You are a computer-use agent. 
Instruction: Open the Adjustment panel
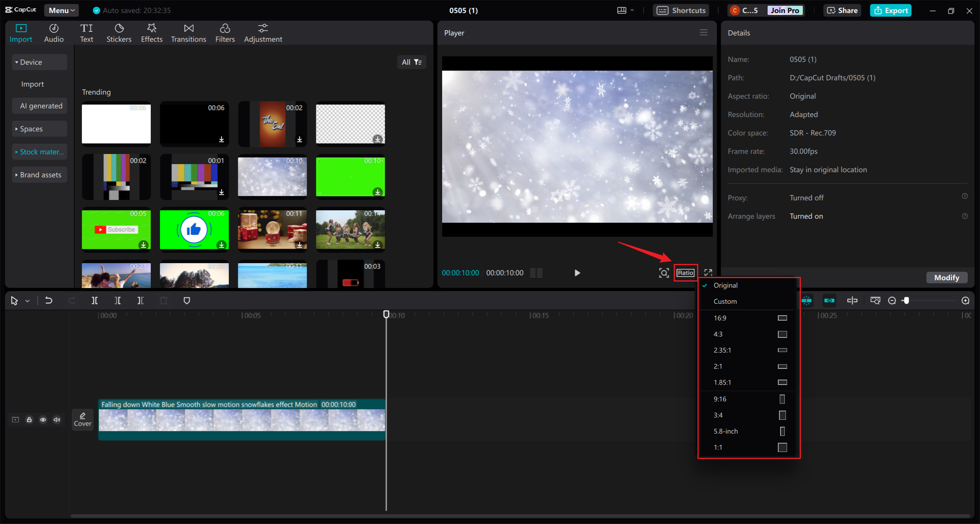click(263, 32)
